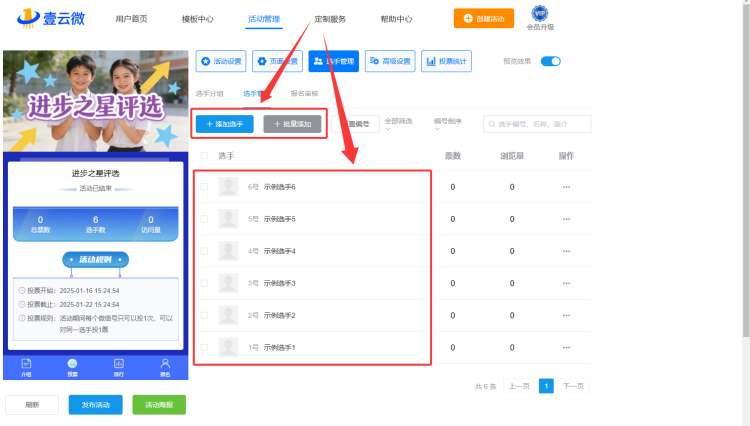Open the VIP 会员升级 badge
The width and height of the screenshot is (750, 426).
click(540, 18)
